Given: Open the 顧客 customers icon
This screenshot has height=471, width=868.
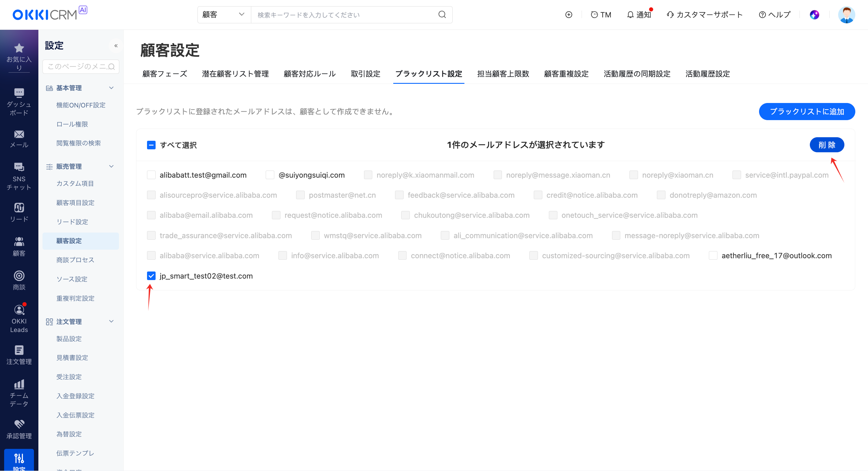Looking at the screenshot, I should tap(19, 242).
